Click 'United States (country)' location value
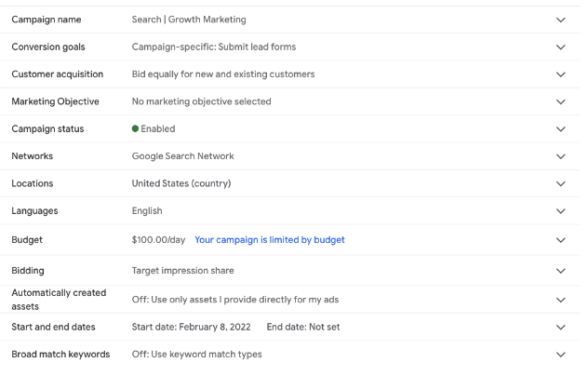 coord(181,184)
